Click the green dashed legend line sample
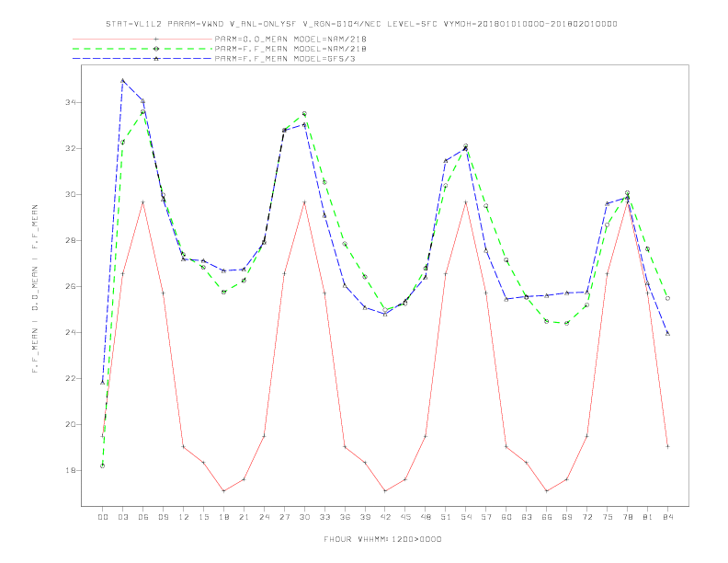Viewport: 728px width, 563px height. pyautogui.click(x=142, y=49)
